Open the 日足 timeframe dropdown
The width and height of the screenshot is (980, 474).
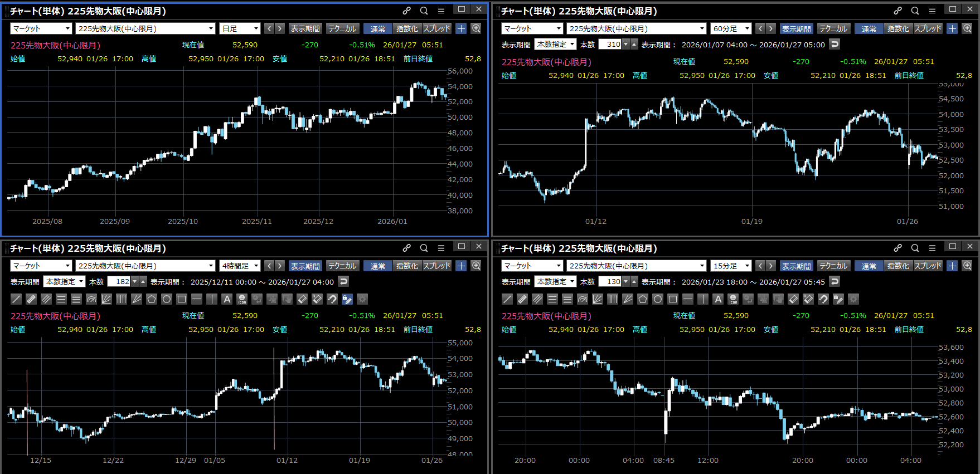point(240,28)
